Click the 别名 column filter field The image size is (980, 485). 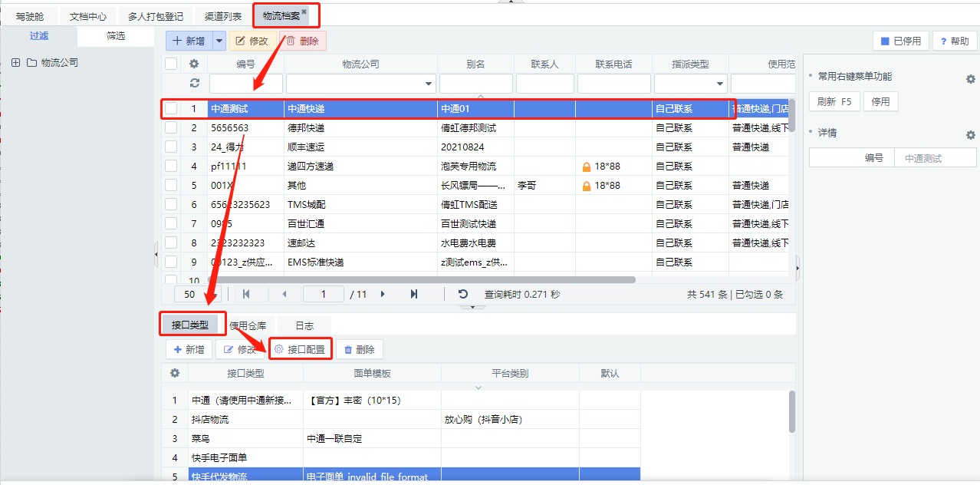476,83
